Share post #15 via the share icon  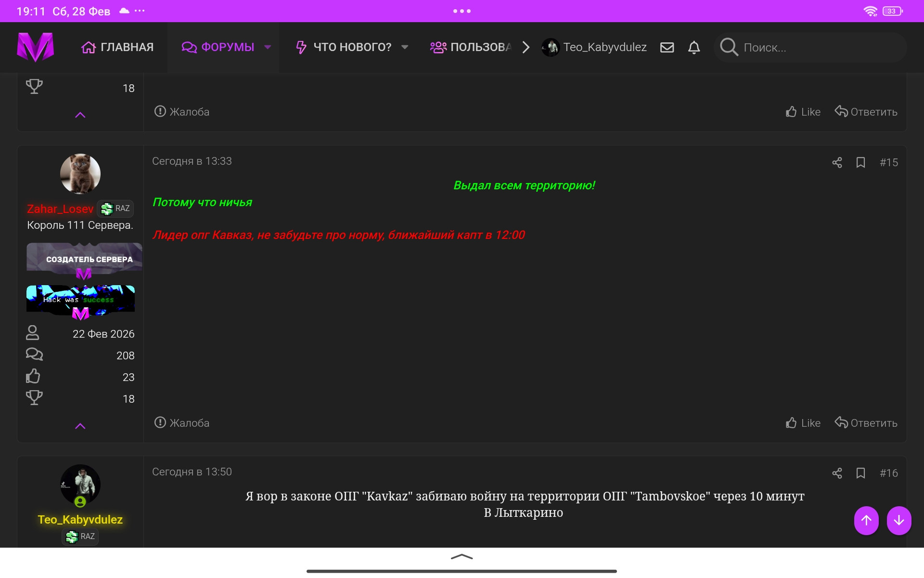tap(837, 163)
